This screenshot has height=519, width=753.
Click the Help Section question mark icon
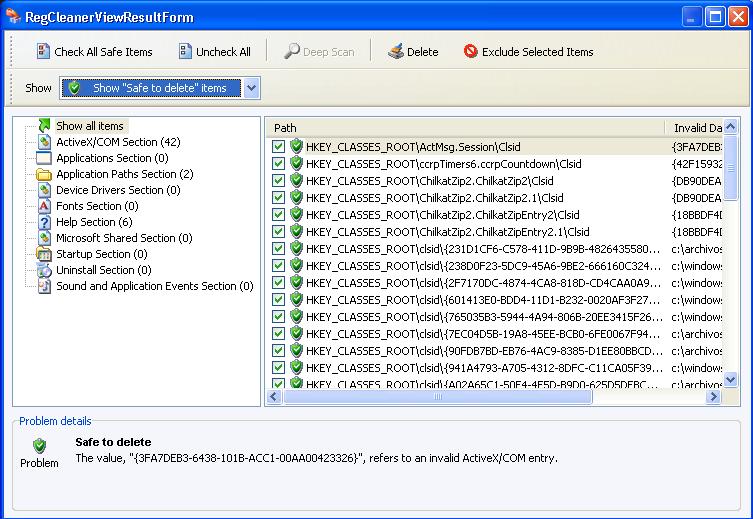(44, 222)
